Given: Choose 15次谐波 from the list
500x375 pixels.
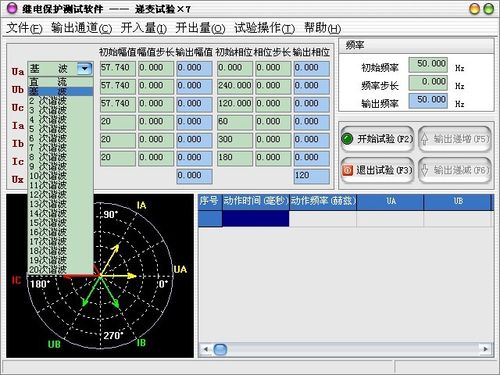Looking at the screenshot, I should [x=60, y=223].
